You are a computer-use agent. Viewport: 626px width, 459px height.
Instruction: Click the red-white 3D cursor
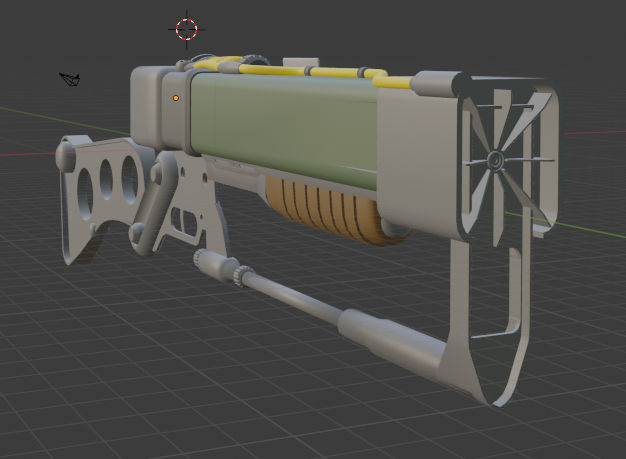(186, 29)
